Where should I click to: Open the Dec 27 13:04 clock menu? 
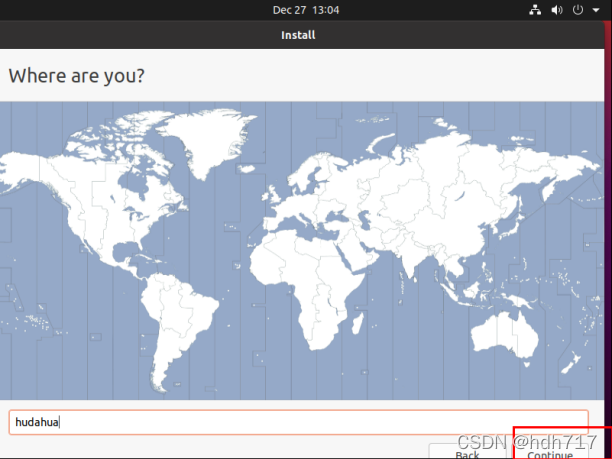(x=306, y=10)
